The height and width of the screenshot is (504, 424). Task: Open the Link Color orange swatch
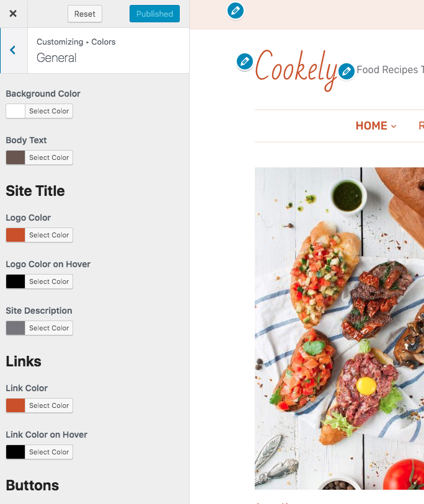[x=15, y=405]
